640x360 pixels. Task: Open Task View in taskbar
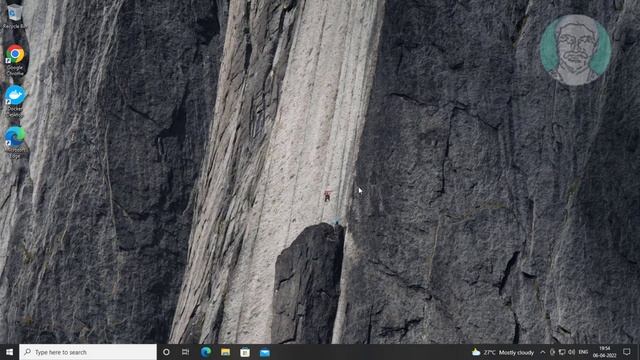click(x=185, y=352)
